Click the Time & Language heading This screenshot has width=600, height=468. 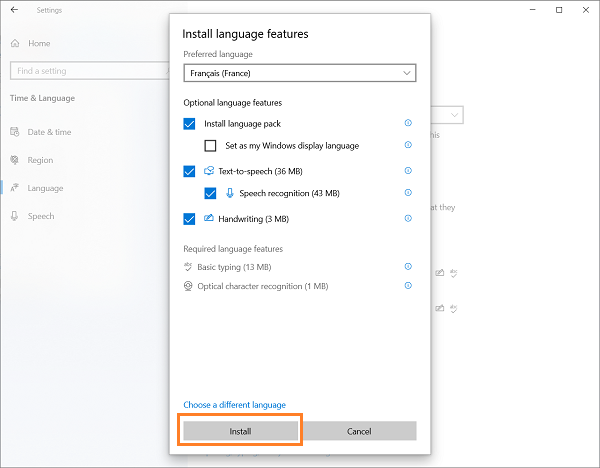(x=42, y=98)
